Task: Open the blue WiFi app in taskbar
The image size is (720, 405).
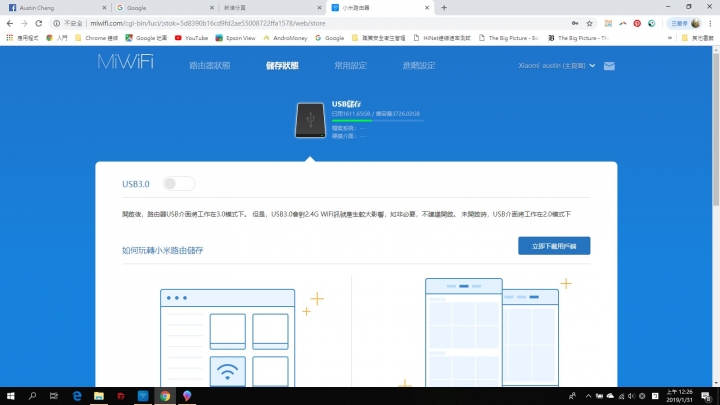Action: coord(143,396)
